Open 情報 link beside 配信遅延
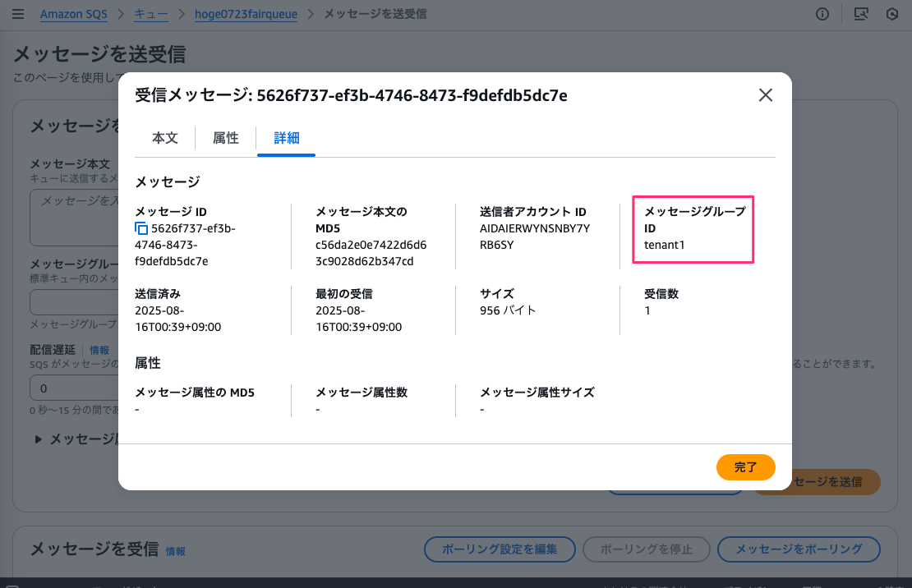Screen dimensions: 912x588 (x=99, y=350)
